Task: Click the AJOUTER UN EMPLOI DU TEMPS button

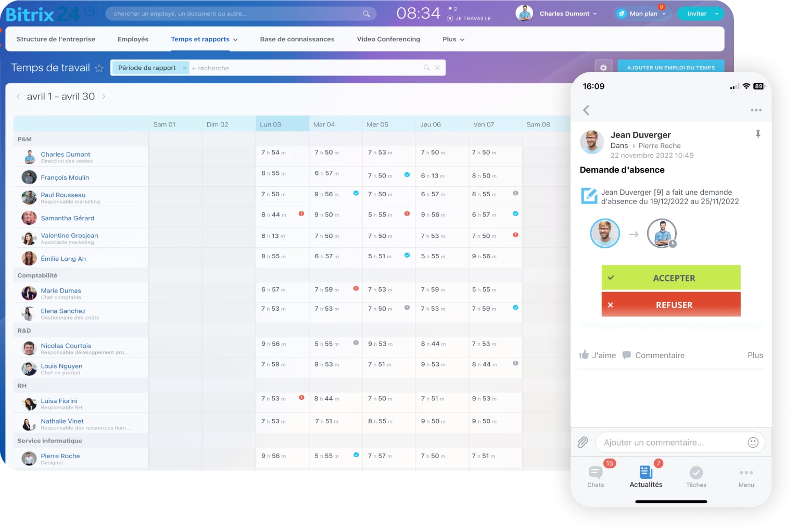Action: coord(671,68)
